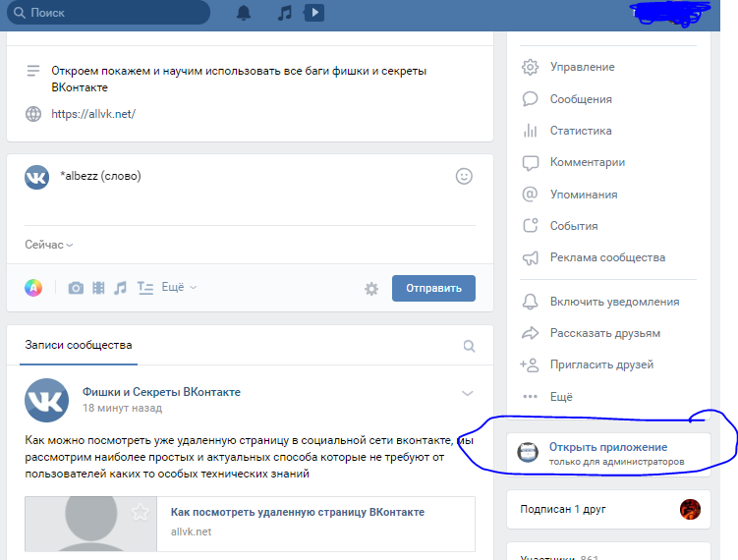Click the Сообщения speech bubble icon

(530, 99)
